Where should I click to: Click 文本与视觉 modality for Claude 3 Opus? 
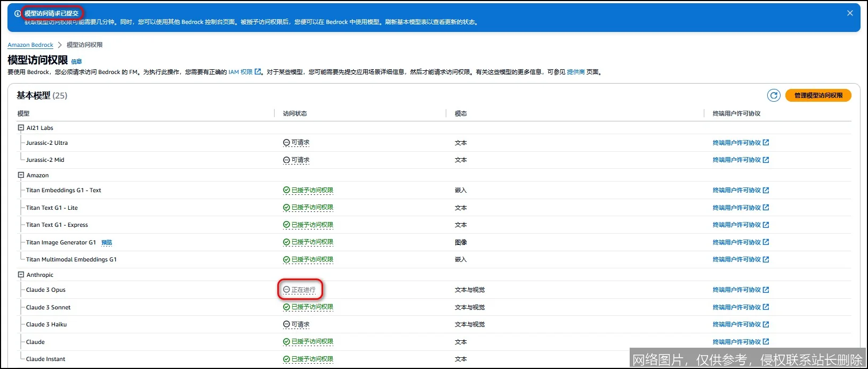point(470,290)
